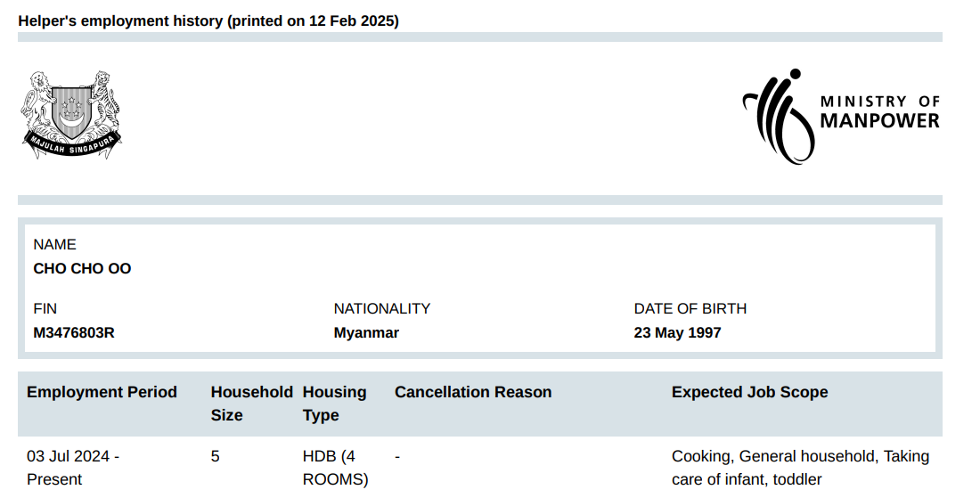Click the Expected Job Scope column header
980x498 pixels.
click(750, 392)
